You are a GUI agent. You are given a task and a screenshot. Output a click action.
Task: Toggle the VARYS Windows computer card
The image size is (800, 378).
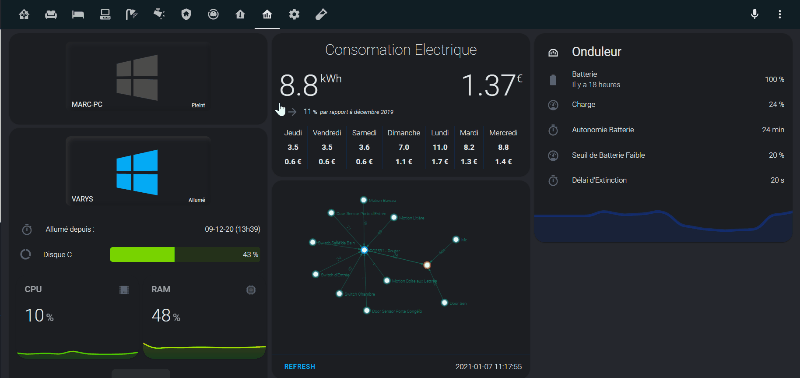(138, 171)
